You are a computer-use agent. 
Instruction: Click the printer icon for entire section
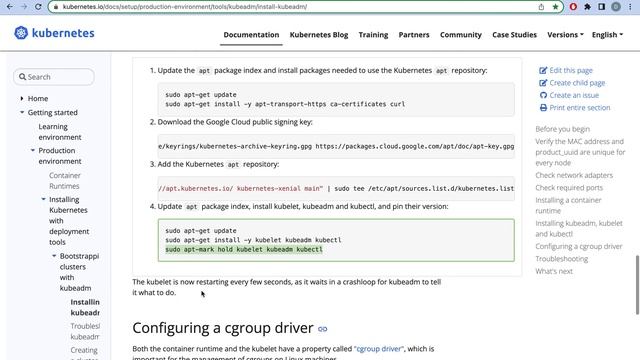543,108
